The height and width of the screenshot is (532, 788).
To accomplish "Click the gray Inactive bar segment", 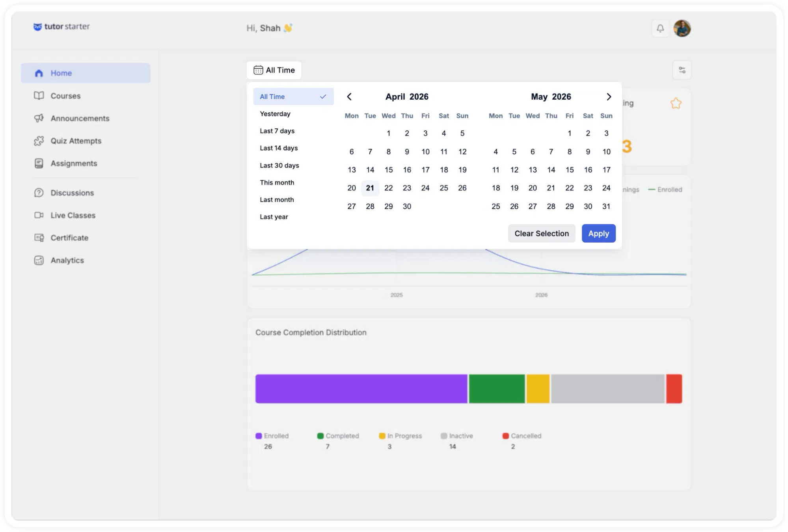I will point(607,389).
